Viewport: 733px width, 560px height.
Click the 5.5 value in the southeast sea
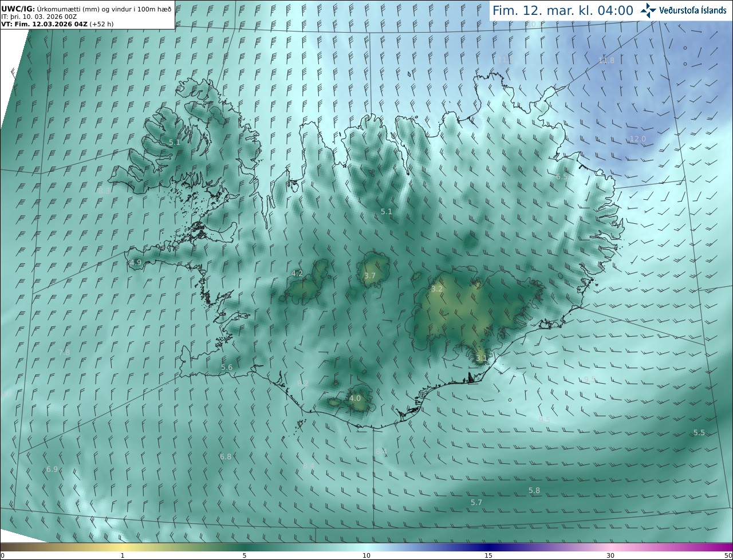pos(699,432)
